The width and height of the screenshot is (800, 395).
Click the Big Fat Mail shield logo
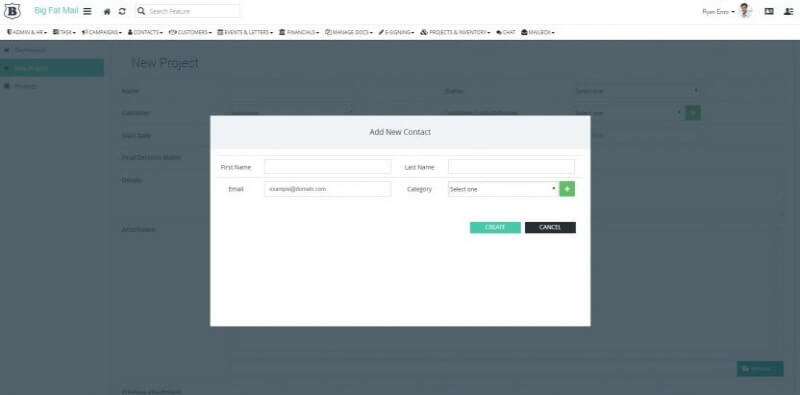[x=12, y=11]
